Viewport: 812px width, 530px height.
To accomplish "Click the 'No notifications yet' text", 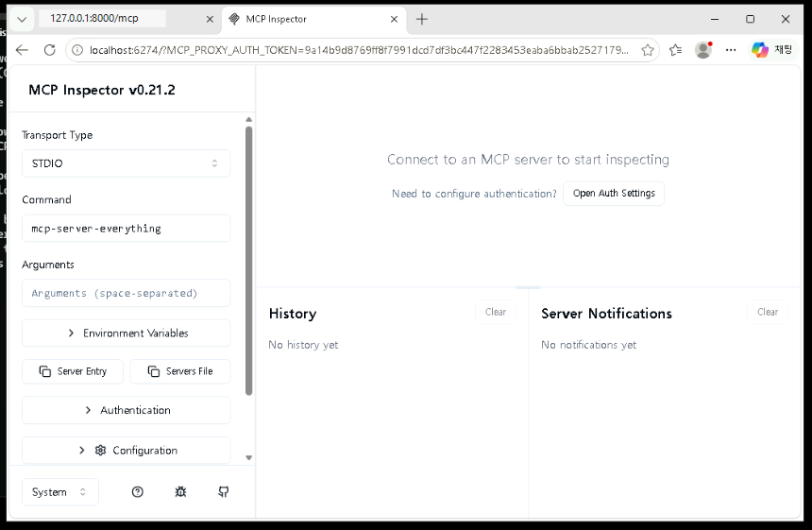I will point(589,345).
